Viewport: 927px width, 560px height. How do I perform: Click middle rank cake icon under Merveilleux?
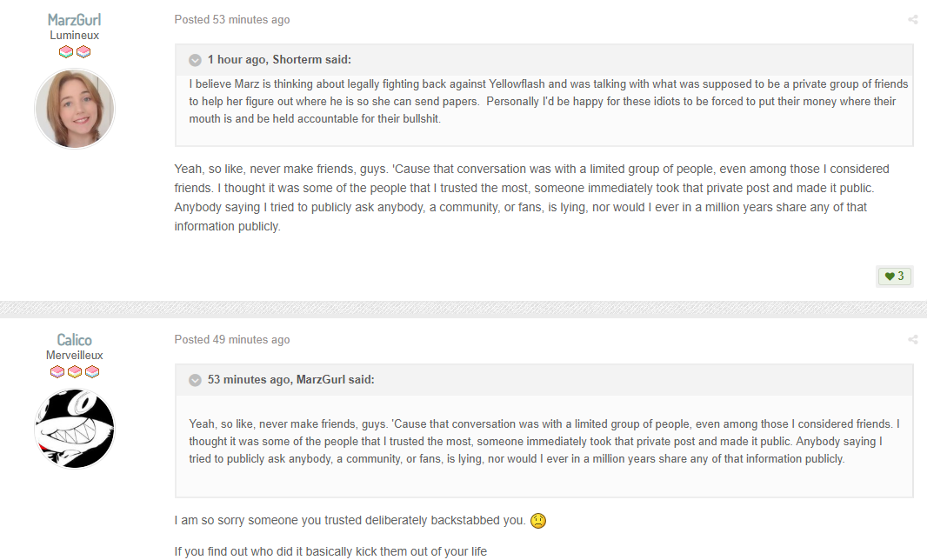click(x=75, y=372)
